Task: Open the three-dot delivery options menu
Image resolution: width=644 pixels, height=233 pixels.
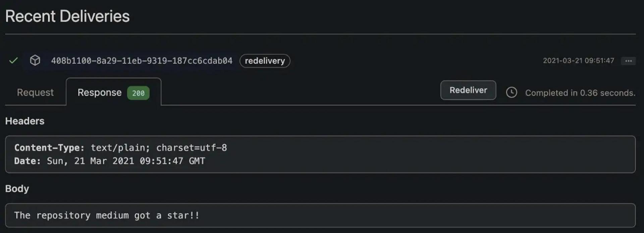Action: point(628,61)
